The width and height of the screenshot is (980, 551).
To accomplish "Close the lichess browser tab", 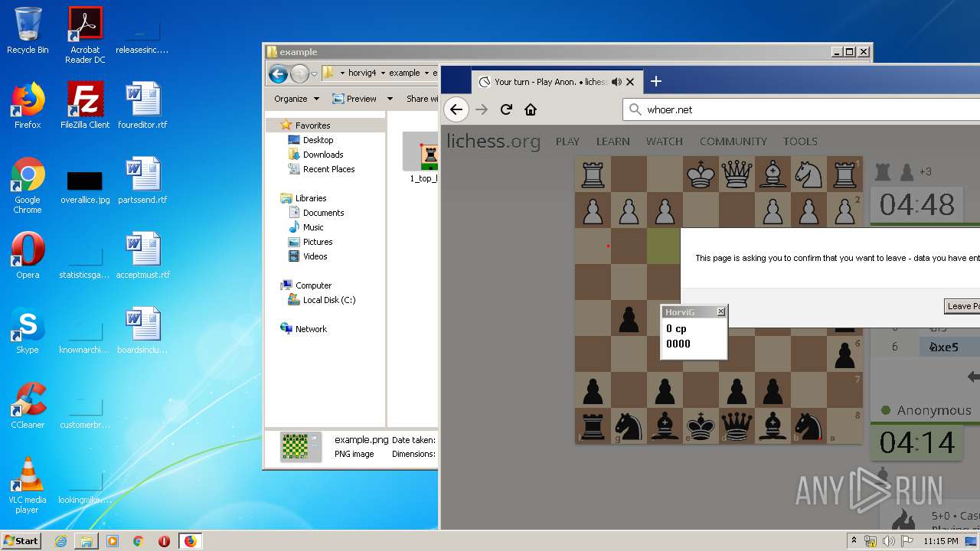I will pos(630,82).
